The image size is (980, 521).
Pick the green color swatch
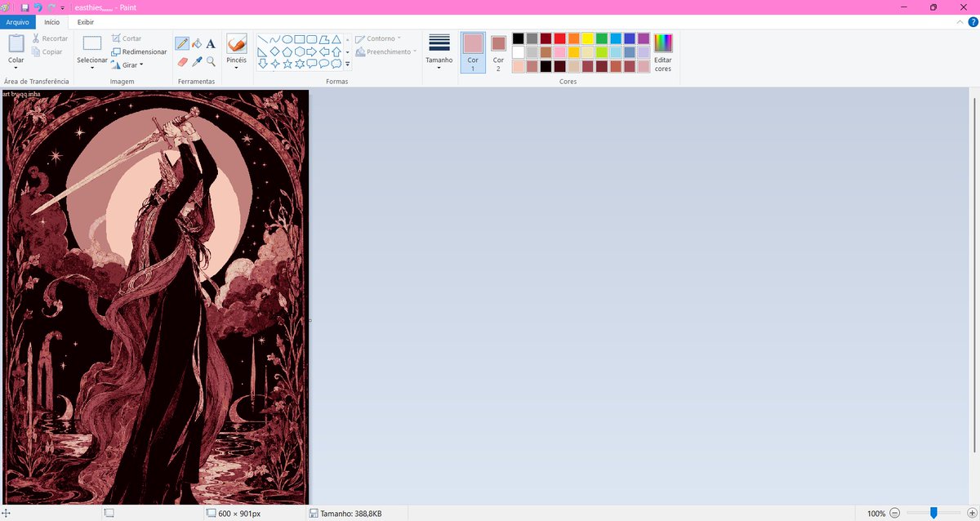pos(601,38)
